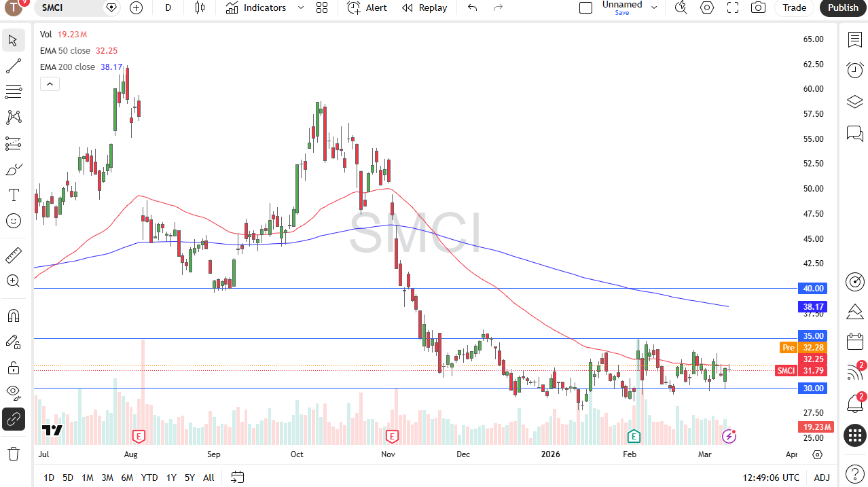Expand the indicator templates dropdown arrow
The width and height of the screenshot is (868, 487).
[x=301, y=7]
